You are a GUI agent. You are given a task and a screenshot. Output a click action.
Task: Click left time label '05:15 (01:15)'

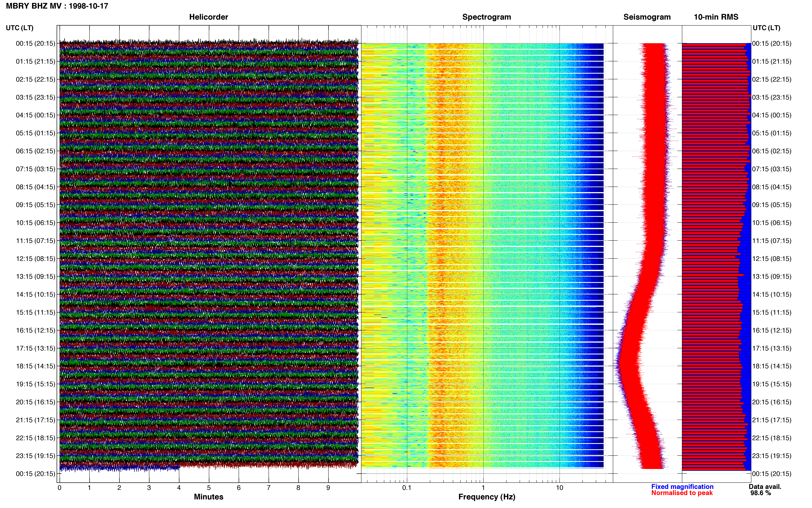click(36, 133)
